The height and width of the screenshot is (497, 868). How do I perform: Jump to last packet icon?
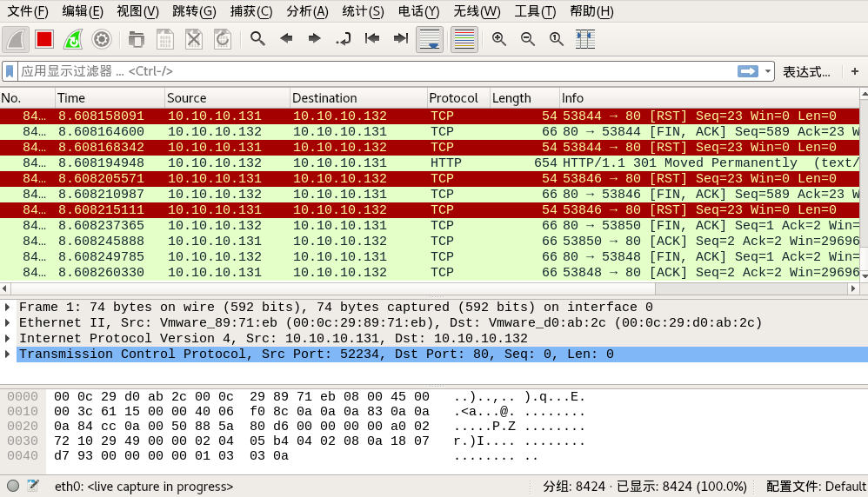click(401, 39)
